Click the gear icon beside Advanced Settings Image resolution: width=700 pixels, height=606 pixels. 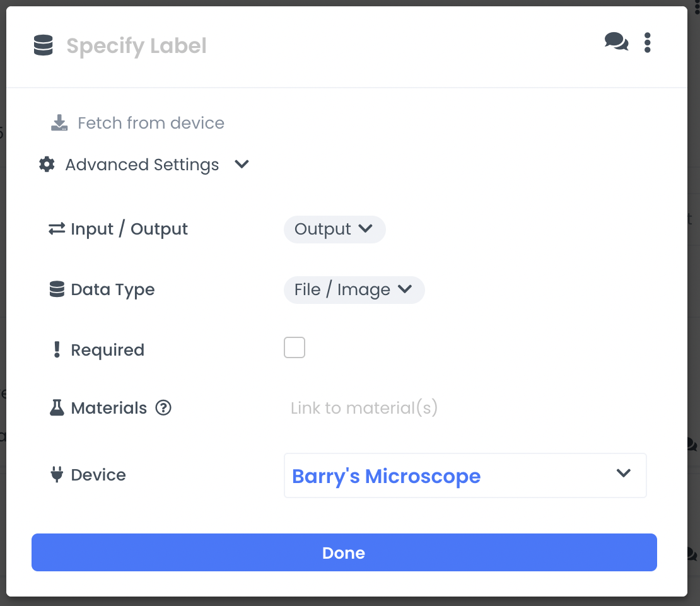pyautogui.click(x=46, y=164)
